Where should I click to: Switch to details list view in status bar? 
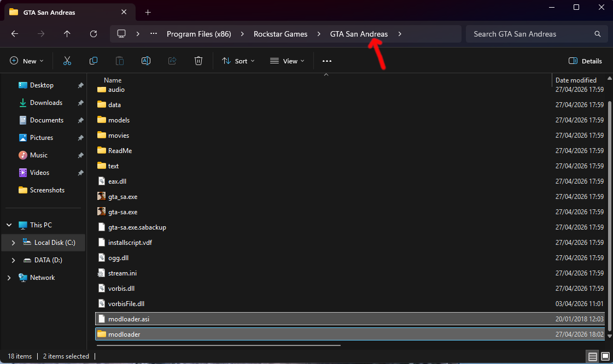tap(593, 356)
